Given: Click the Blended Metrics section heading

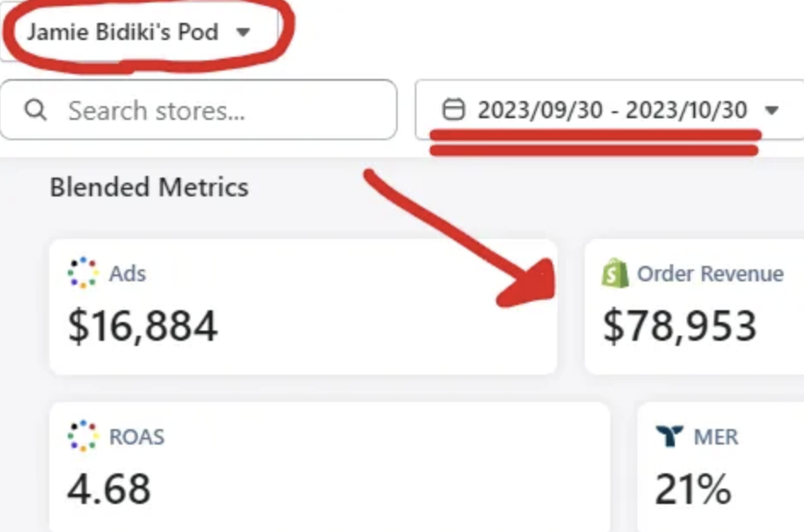Looking at the screenshot, I should [x=150, y=187].
